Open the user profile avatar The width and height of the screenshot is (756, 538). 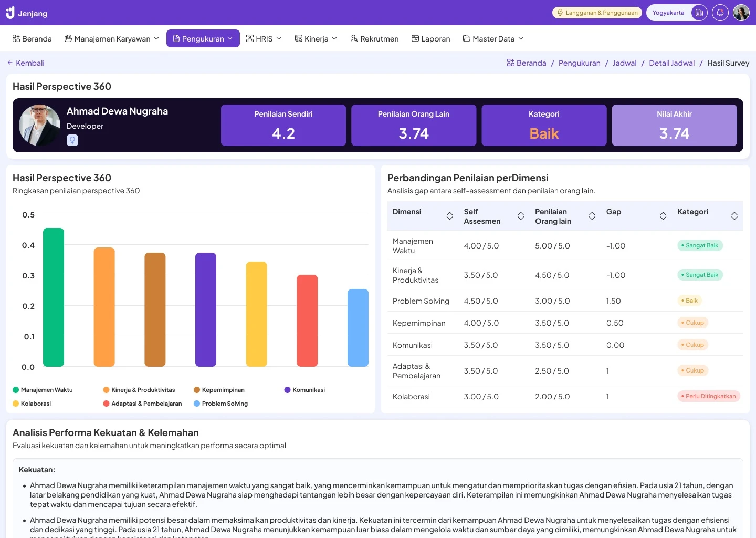tap(741, 13)
